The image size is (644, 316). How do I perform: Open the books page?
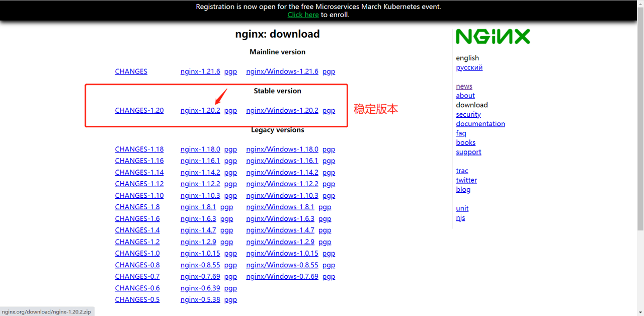click(x=465, y=142)
